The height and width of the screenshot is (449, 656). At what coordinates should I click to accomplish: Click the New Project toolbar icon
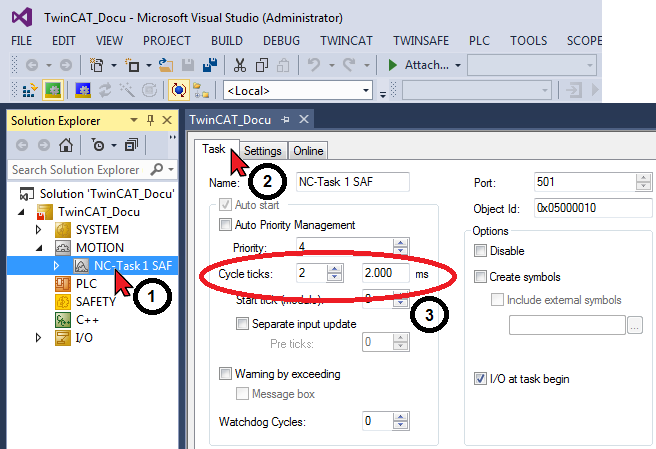[97, 65]
